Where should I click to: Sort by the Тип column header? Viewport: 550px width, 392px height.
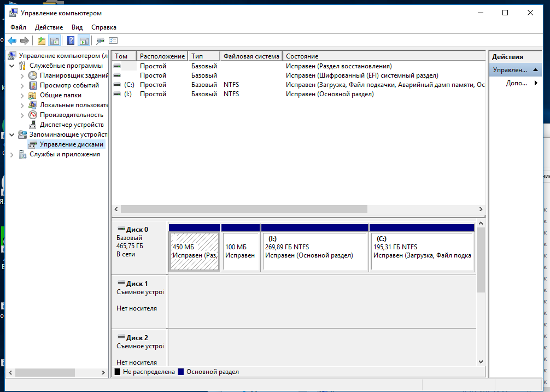click(204, 56)
